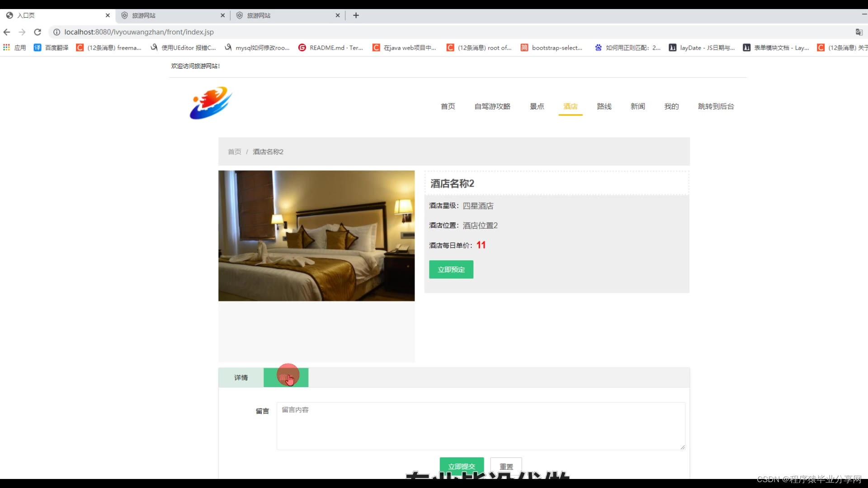Click the hotel room photo
Image resolution: width=868 pixels, height=488 pixels.
pos(316,235)
